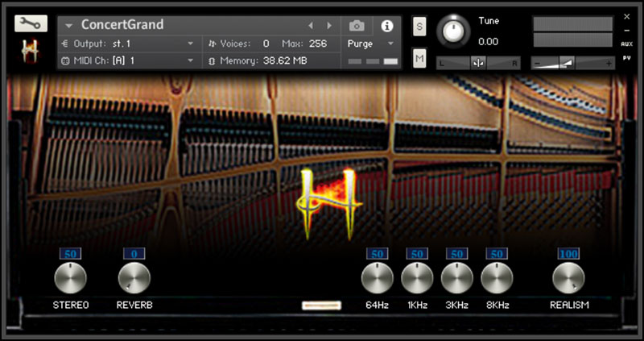644x341 pixels.
Task: Click the STEREO value display 50
Action: point(71,254)
